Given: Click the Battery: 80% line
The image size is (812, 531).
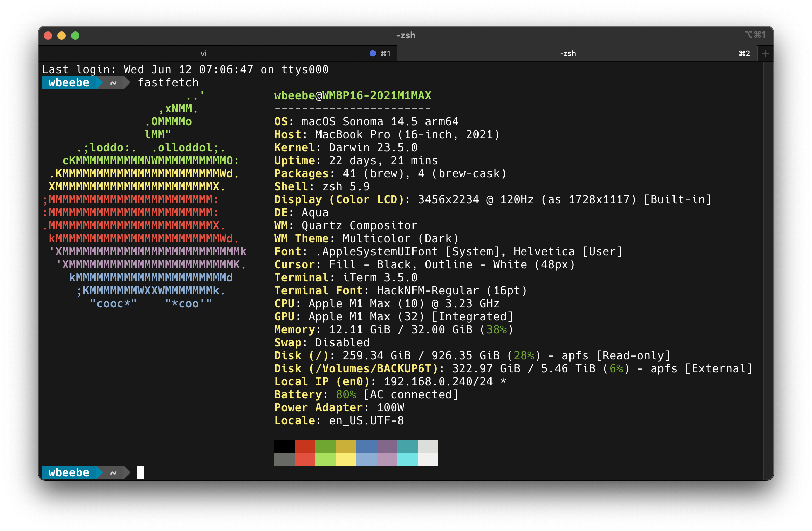Looking at the screenshot, I should pyautogui.click(x=366, y=394).
